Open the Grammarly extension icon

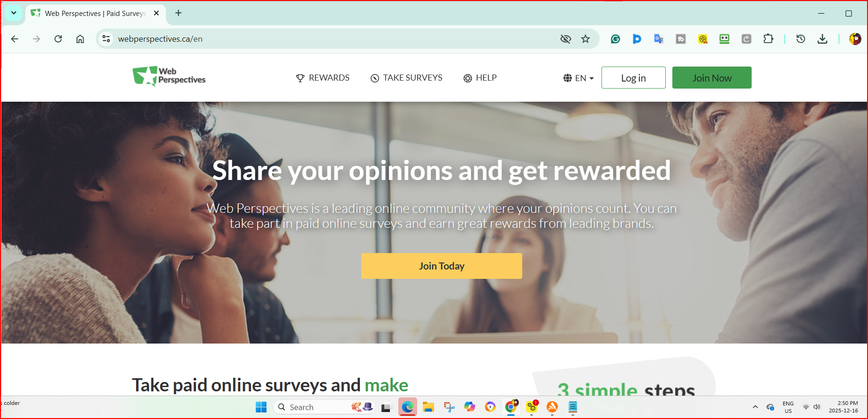615,39
